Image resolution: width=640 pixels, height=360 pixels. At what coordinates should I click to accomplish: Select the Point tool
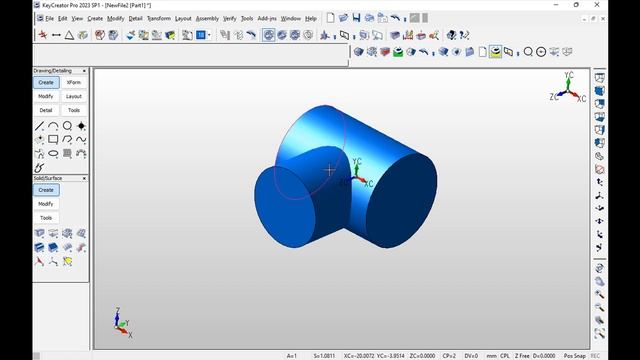click(x=81, y=126)
